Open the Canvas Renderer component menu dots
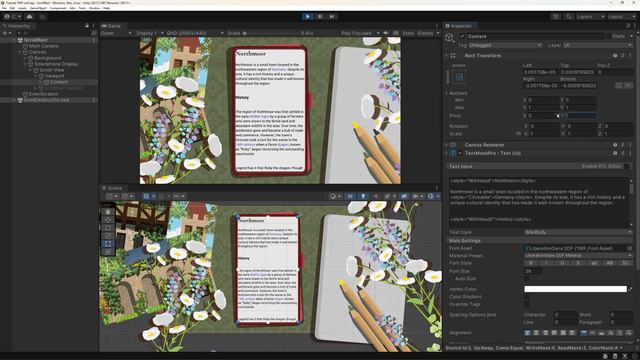Screen dimensions: 640x360 (631, 145)
